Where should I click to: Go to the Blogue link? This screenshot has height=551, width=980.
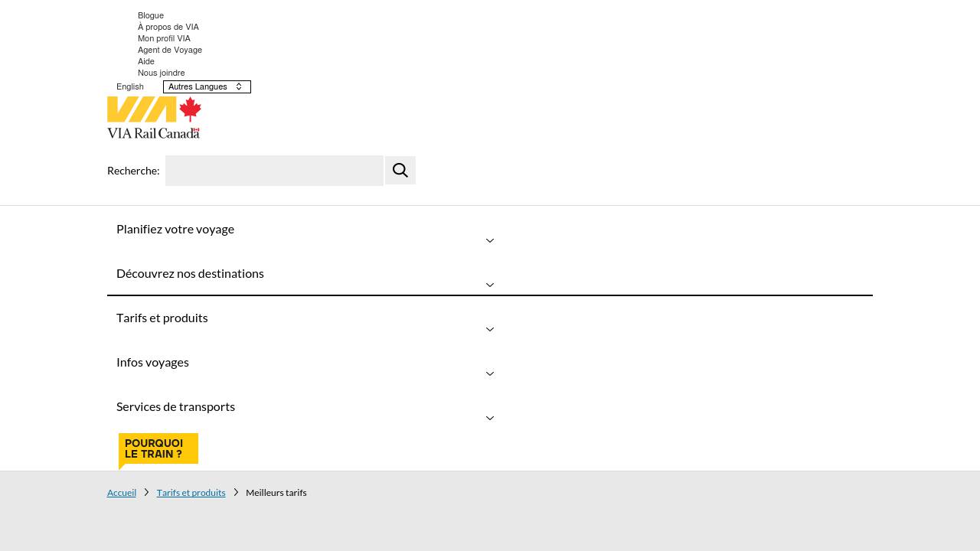point(151,15)
